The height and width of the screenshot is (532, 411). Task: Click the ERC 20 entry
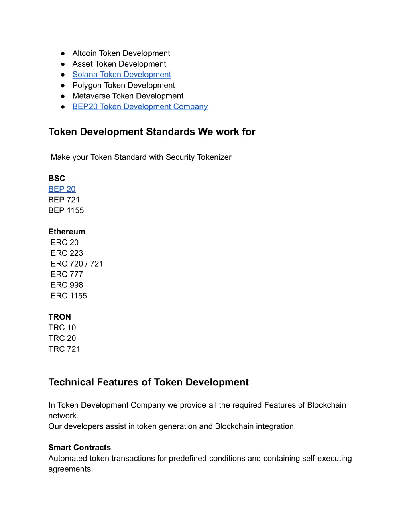pos(65,243)
